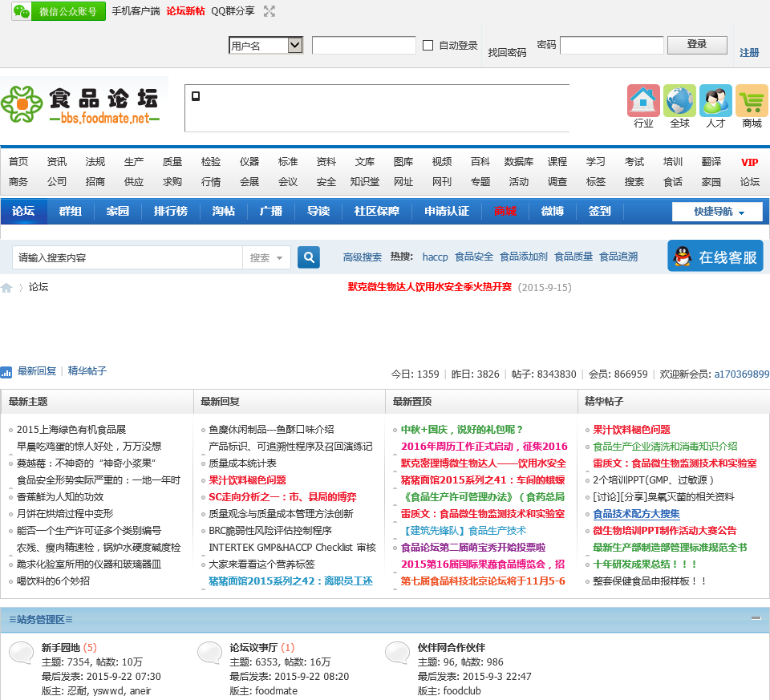Image resolution: width=770 pixels, height=700 pixels.
Task: Open the 知识堂 menu item
Action: (365, 182)
